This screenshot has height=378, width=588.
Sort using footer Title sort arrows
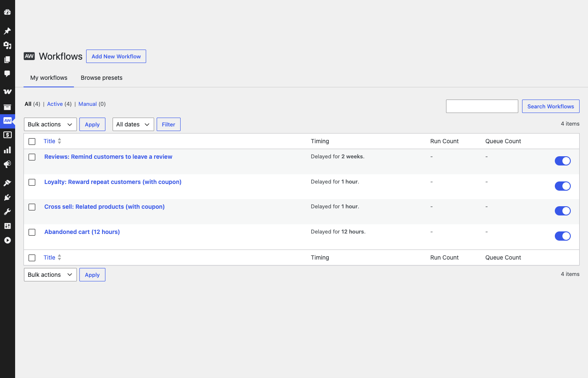point(59,257)
